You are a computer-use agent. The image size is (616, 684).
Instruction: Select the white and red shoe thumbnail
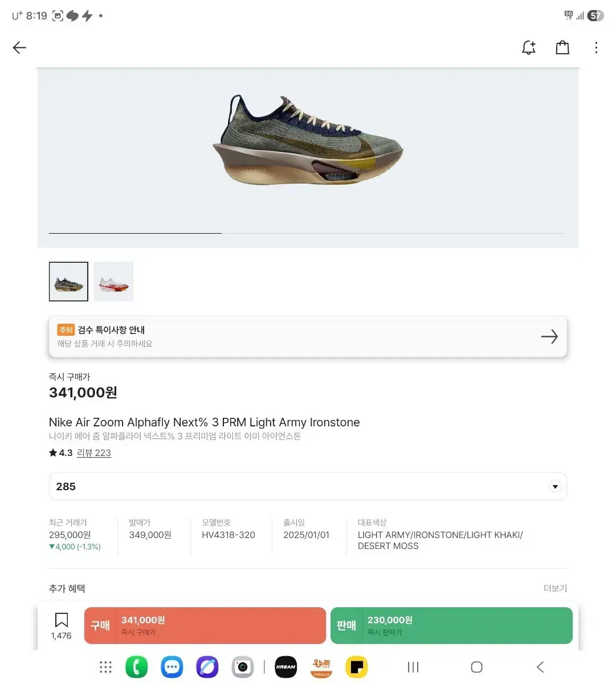pos(113,282)
